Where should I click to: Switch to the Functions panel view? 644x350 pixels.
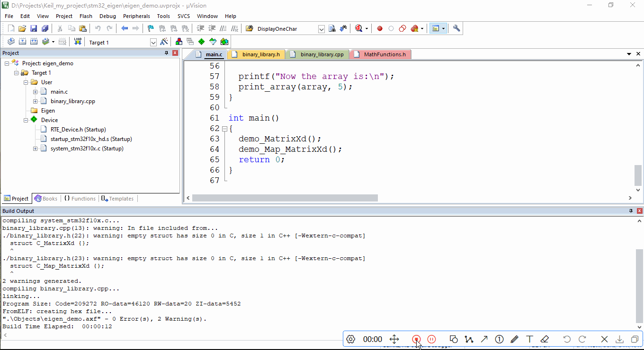(80, 198)
